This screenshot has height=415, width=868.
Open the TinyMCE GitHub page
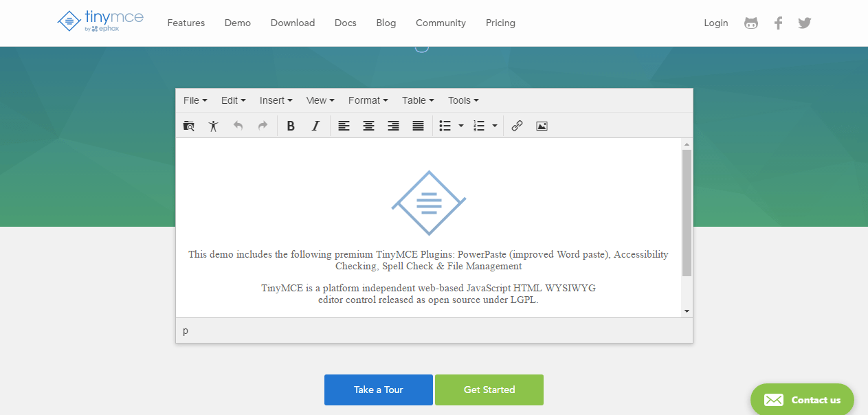[x=750, y=23]
